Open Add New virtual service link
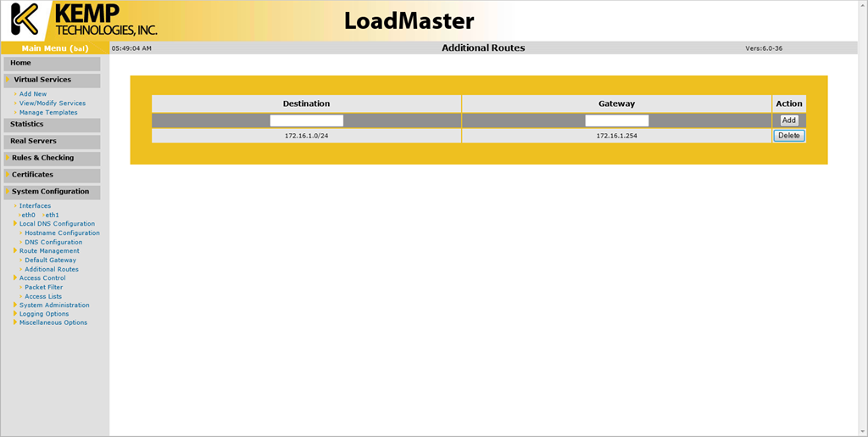 tap(33, 94)
